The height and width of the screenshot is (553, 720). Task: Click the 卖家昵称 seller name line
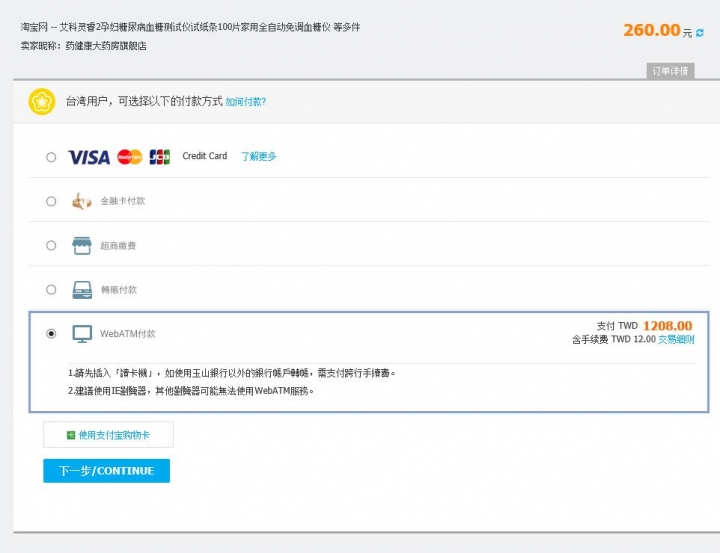[84, 46]
